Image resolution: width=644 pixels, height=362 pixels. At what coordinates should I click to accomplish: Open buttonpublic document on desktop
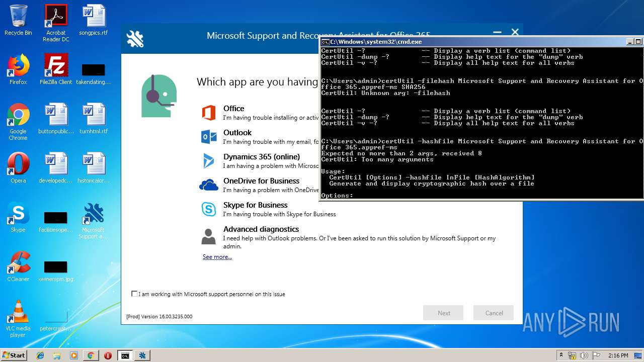click(x=56, y=119)
